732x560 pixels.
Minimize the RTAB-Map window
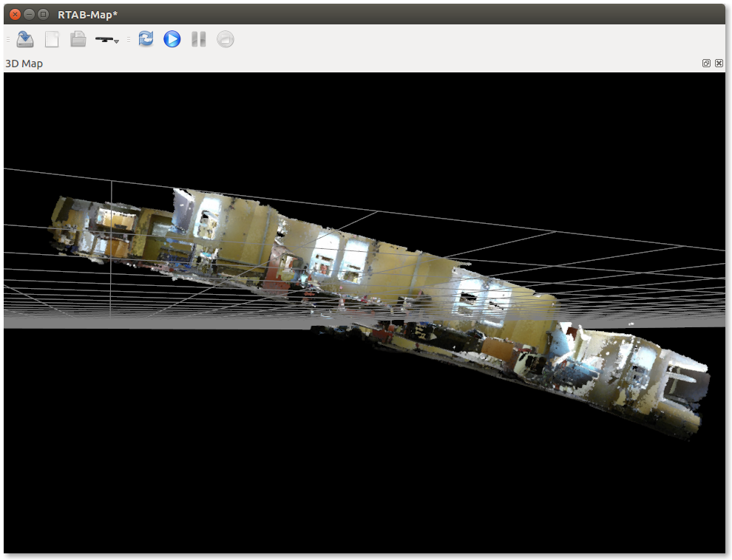pyautogui.click(x=29, y=14)
